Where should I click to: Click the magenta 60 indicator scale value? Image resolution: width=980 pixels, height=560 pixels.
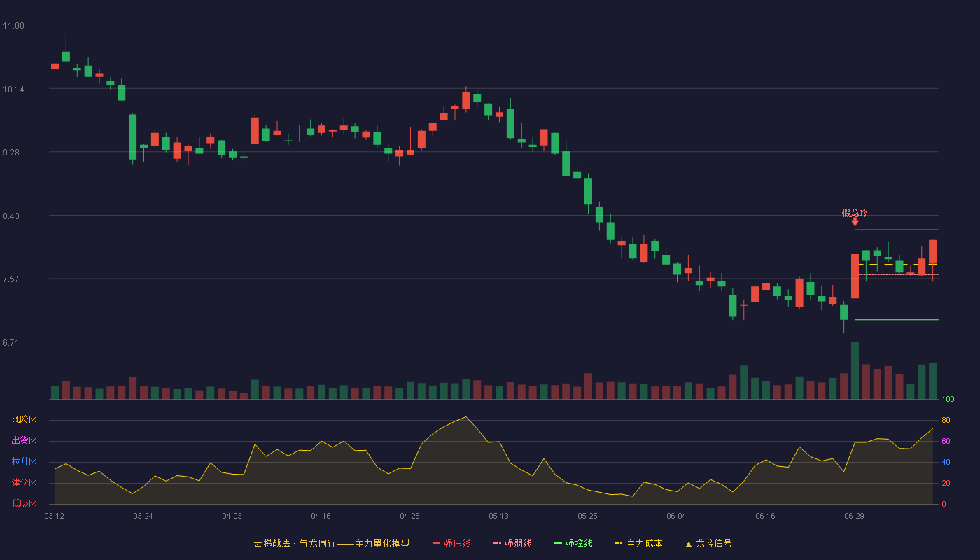click(946, 441)
